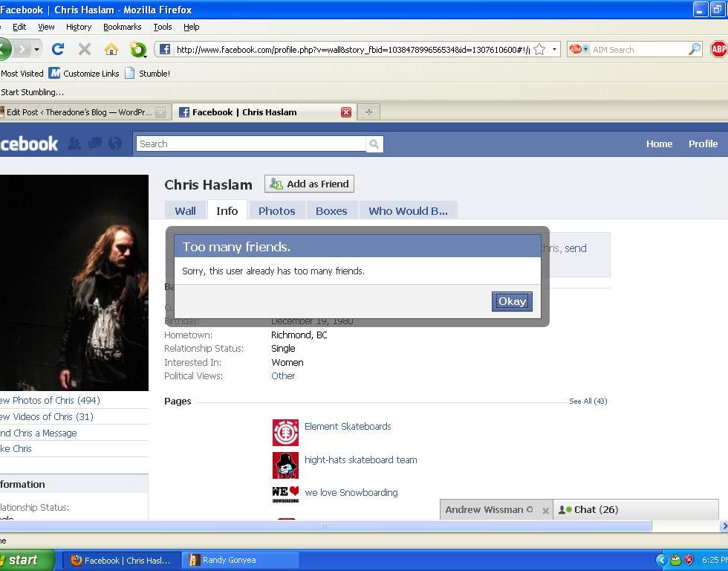Click the hight-hats skateboard team link
The width and height of the screenshot is (728, 571).
coord(360,460)
